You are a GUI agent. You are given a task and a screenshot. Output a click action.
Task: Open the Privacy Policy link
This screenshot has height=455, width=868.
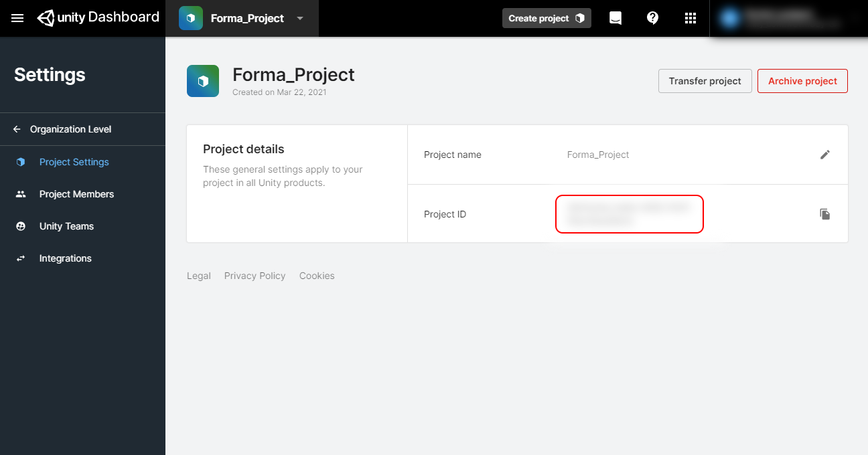pos(255,276)
